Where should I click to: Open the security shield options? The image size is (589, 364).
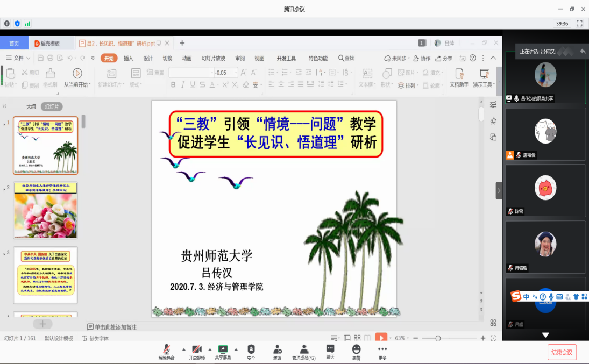coord(251,351)
